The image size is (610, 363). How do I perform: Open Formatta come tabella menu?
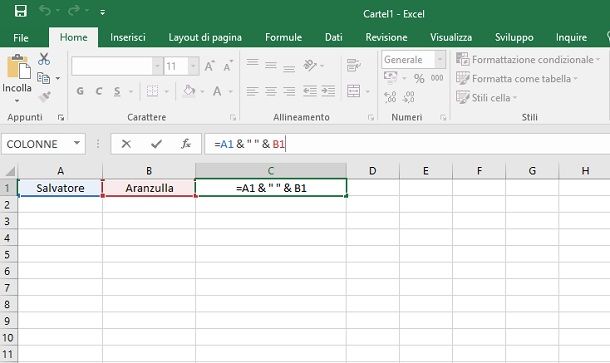517,79
